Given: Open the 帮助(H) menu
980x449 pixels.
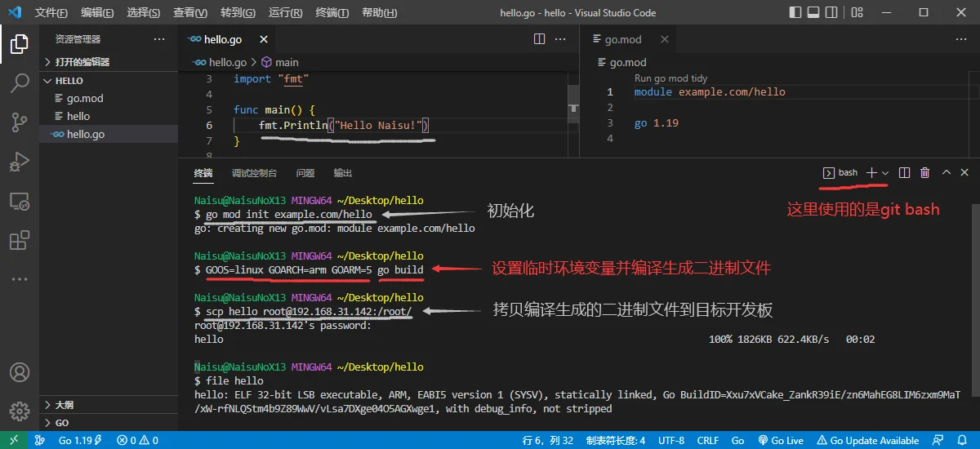Looking at the screenshot, I should [378, 13].
